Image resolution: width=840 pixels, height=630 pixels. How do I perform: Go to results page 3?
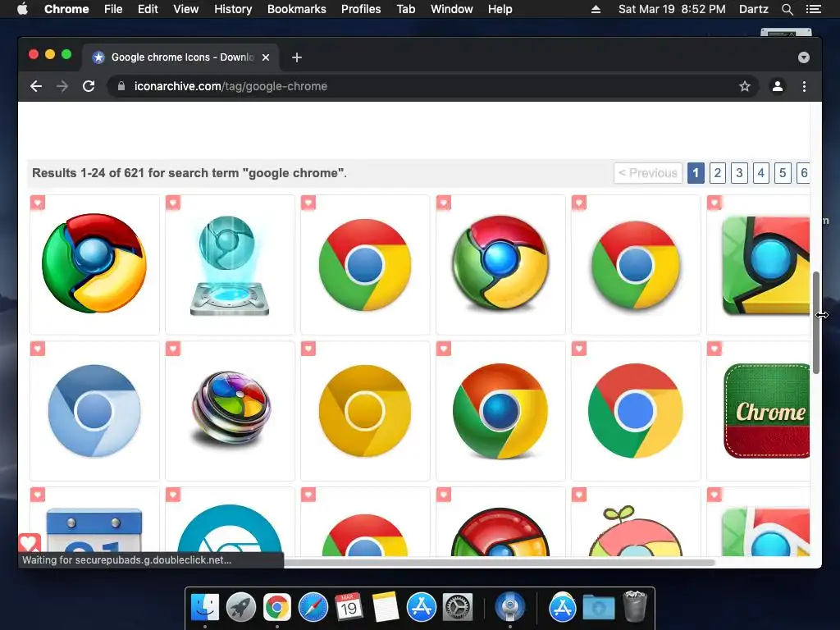click(739, 173)
